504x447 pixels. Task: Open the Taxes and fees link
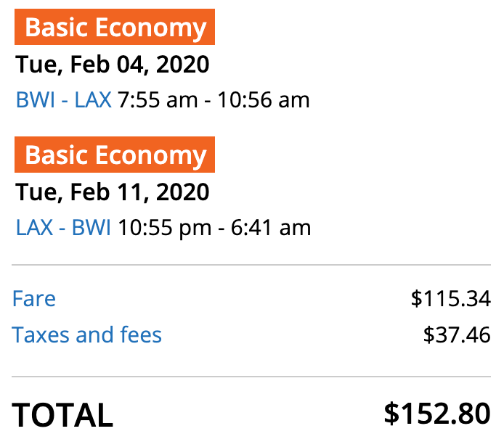[87, 335]
